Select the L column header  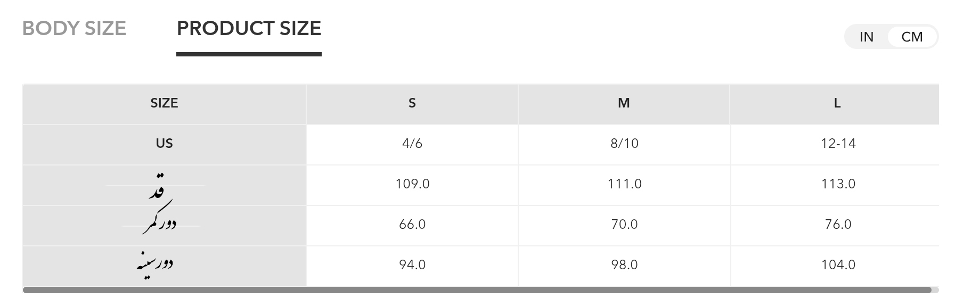(837, 103)
